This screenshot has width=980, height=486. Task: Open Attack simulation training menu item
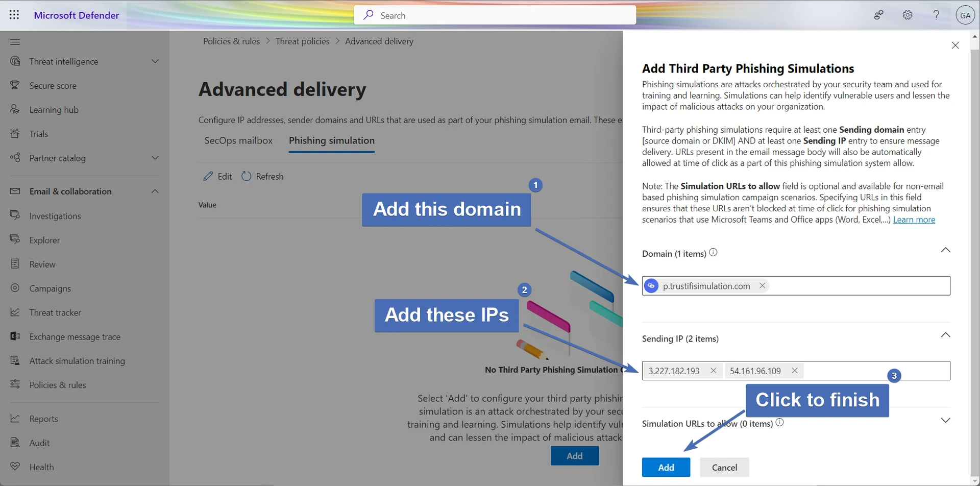(77, 361)
